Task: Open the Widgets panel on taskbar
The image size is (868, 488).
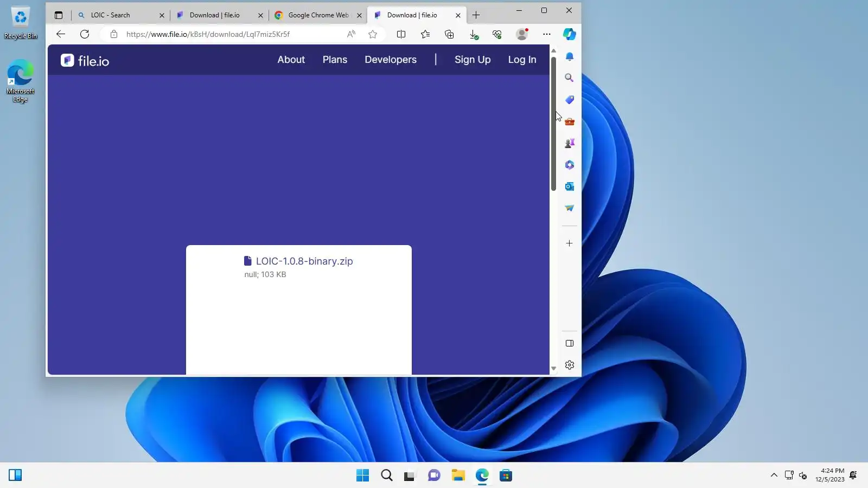Action: [x=15, y=476]
